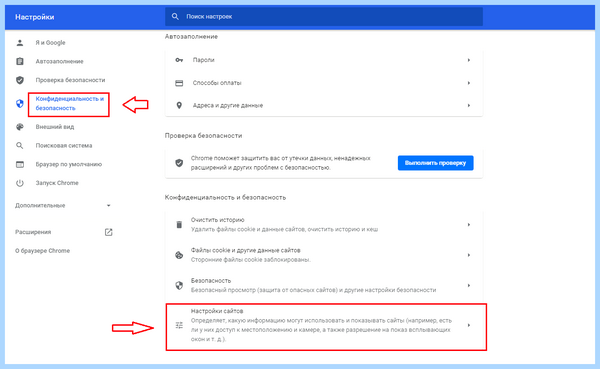
Task: Click the browser window icon beside Браузер по умолчанию
Action: (20, 164)
